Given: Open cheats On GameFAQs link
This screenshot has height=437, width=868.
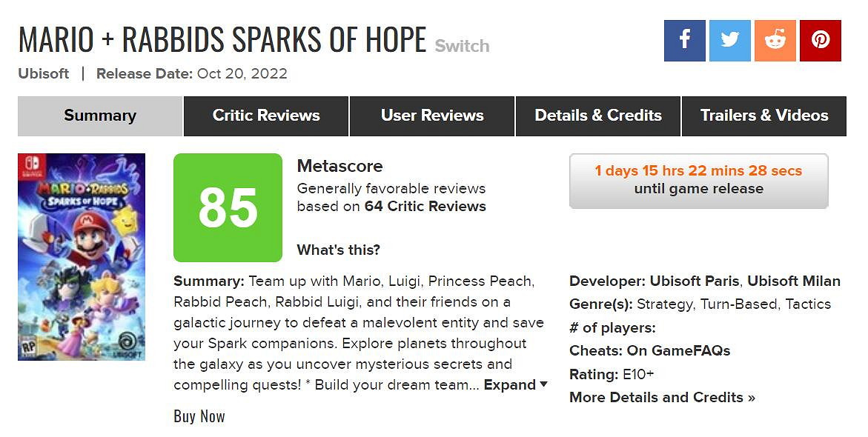Looking at the screenshot, I should (678, 351).
